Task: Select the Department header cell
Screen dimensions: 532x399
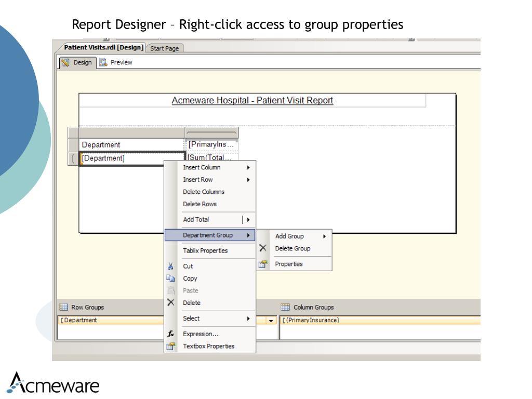Action: (x=131, y=145)
